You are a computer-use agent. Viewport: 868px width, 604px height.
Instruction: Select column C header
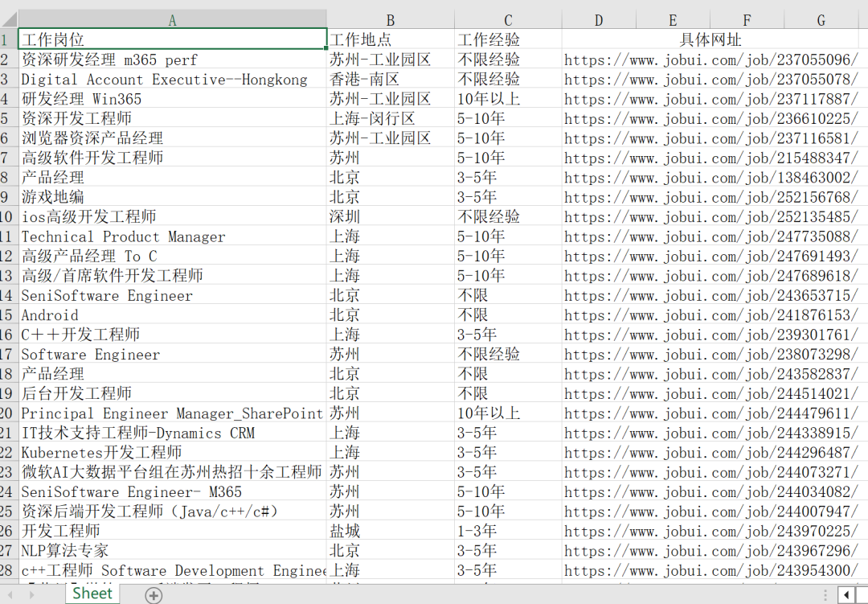pos(508,20)
